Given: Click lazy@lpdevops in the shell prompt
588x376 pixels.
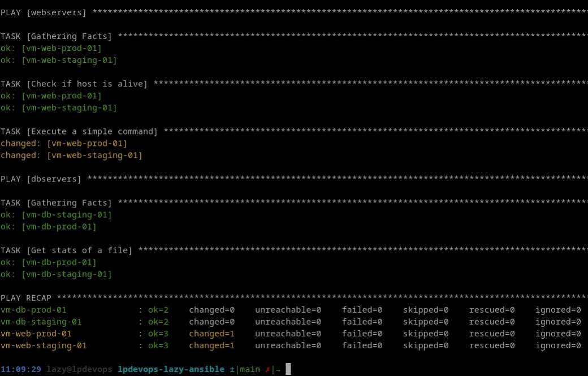Looking at the screenshot, I should click(x=79, y=369).
